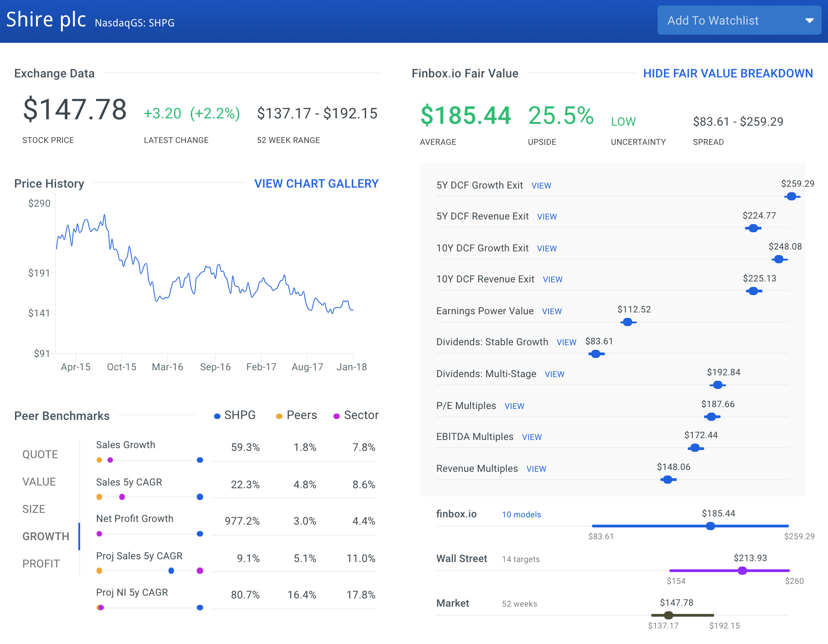Click the SHPG legend dot
The width and height of the screenshot is (828, 644).
pyautogui.click(x=217, y=416)
